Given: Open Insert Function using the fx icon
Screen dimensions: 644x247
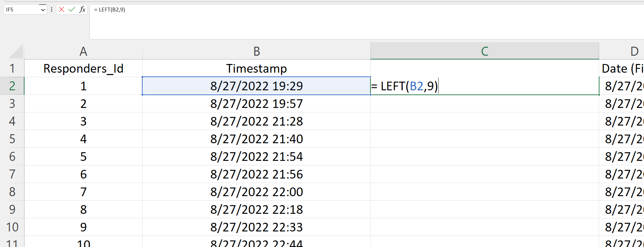Looking at the screenshot, I should coord(82,9).
